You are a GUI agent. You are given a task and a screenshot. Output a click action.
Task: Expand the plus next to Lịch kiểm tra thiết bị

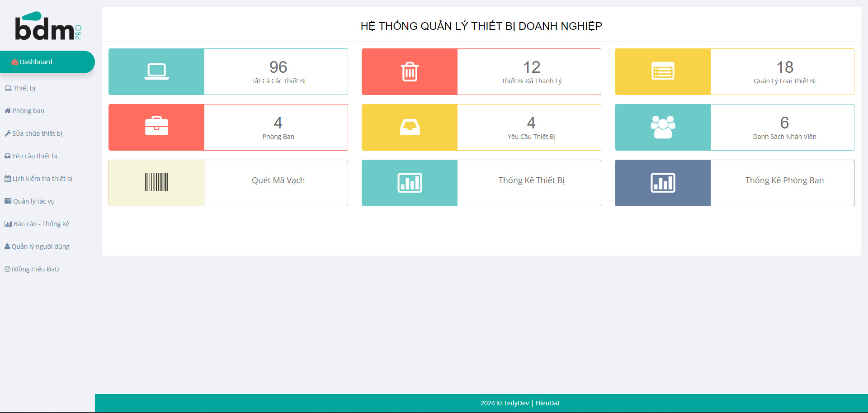tap(86, 179)
